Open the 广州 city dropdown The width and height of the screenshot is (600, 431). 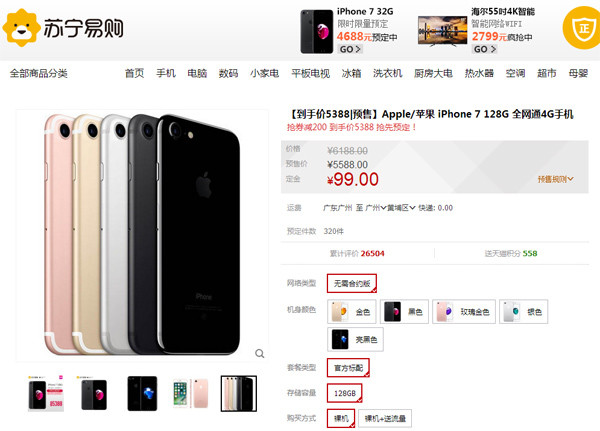pyautogui.click(x=375, y=208)
